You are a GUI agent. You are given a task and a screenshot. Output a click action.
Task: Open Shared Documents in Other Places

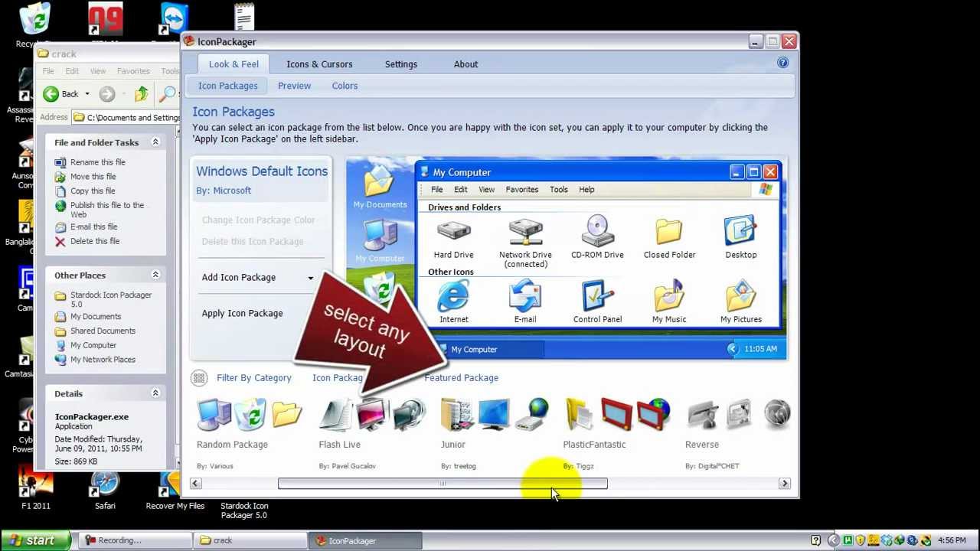(103, 331)
